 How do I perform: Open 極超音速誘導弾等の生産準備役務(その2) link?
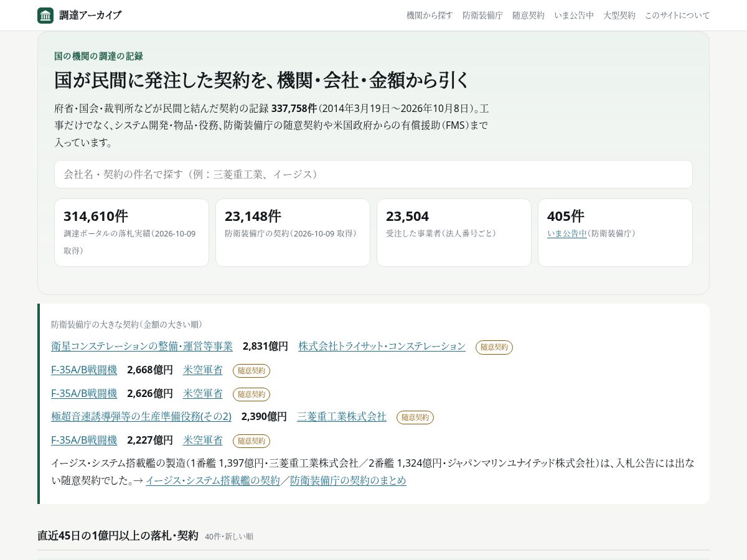(141, 416)
